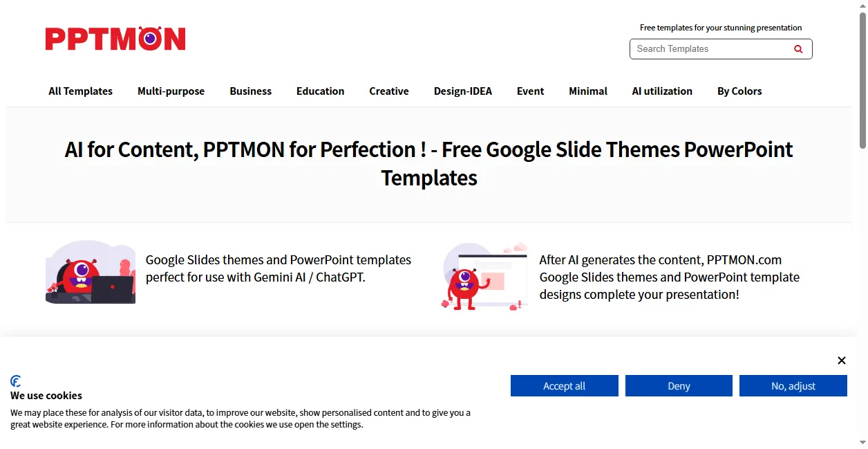The width and height of the screenshot is (868, 449).
Task: Open the Multi-purpose category
Action: [171, 91]
